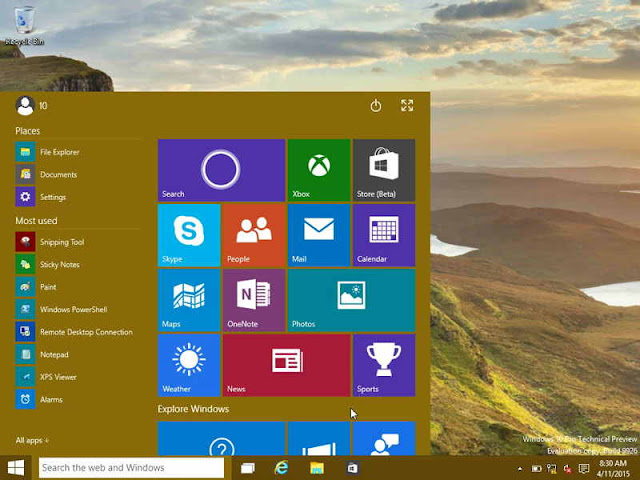This screenshot has width=640, height=480.
Task: Launch Internet Explorer from taskbar
Action: tap(281, 468)
